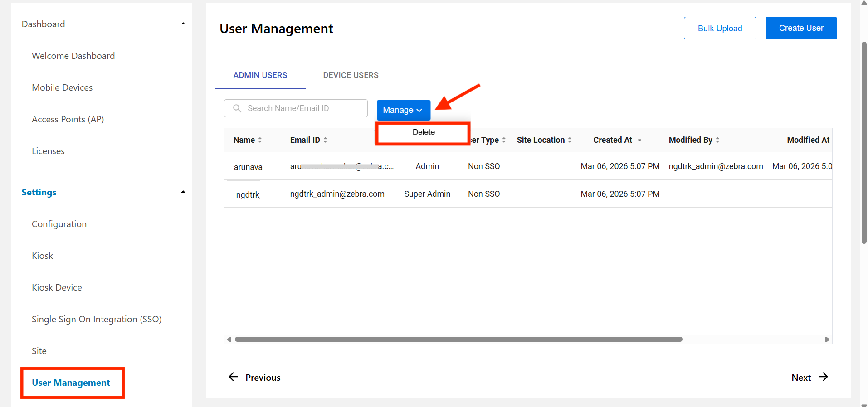
Task: Click the search magnifier icon
Action: [x=237, y=108]
